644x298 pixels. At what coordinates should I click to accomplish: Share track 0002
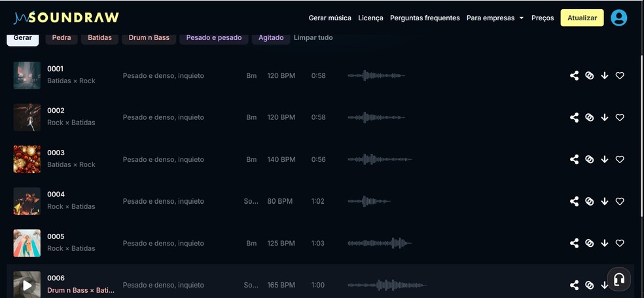[574, 117]
